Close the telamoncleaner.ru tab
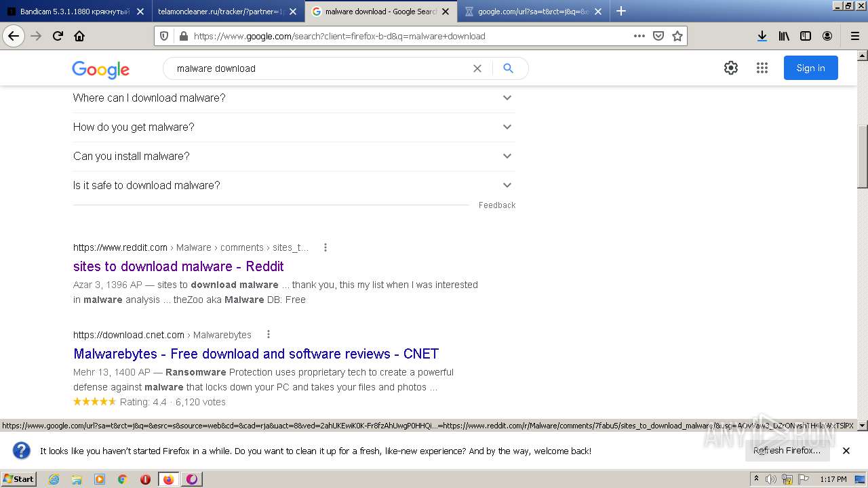Viewport: 868px width, 488px height. coord(293,12)
